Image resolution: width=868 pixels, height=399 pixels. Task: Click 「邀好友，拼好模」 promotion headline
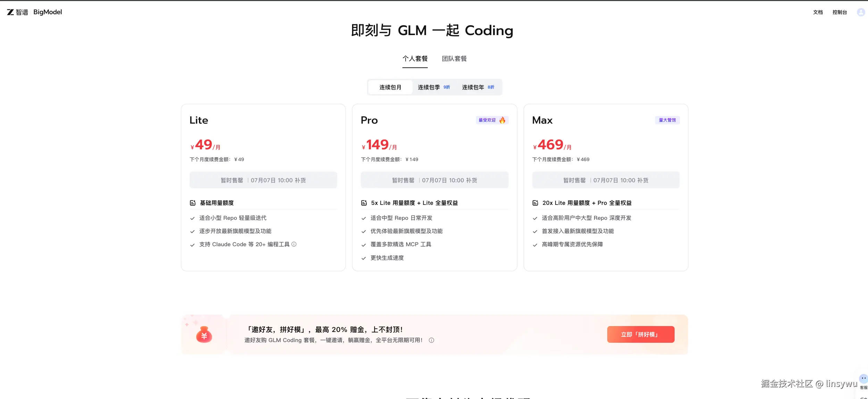[324, 330]
